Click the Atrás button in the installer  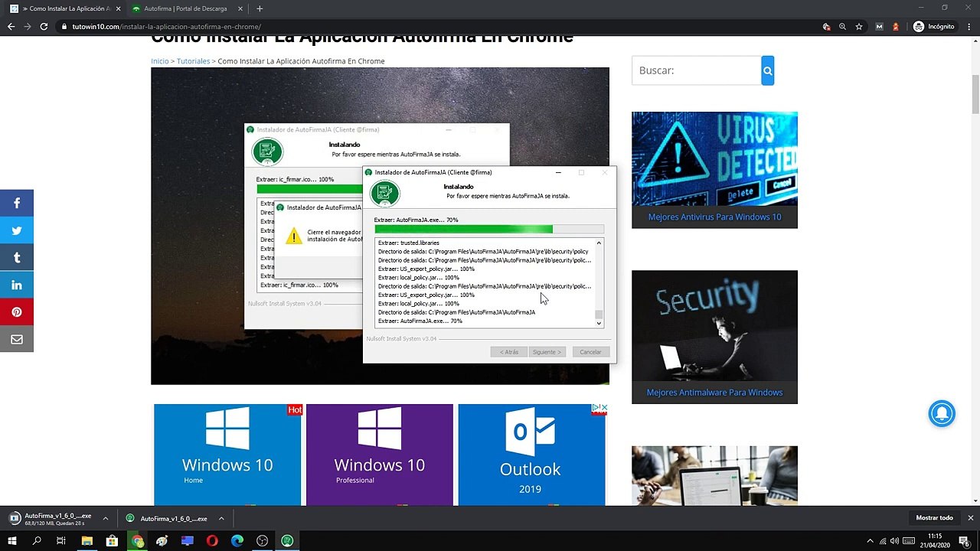[x=509, y=352]
